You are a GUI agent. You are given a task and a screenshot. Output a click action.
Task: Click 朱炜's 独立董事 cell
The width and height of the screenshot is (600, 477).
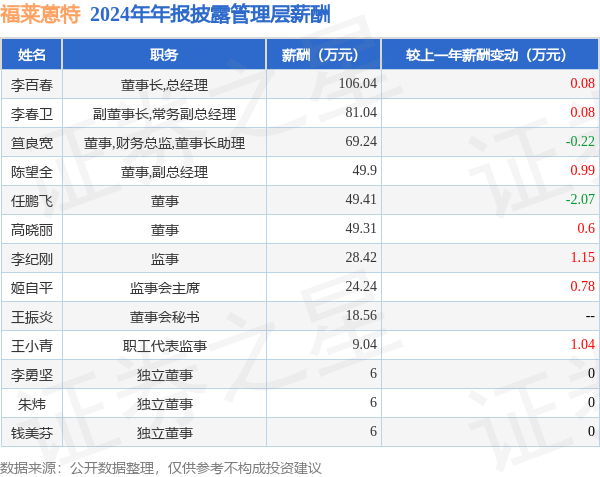pyautogui.click(x=164, y=404)
